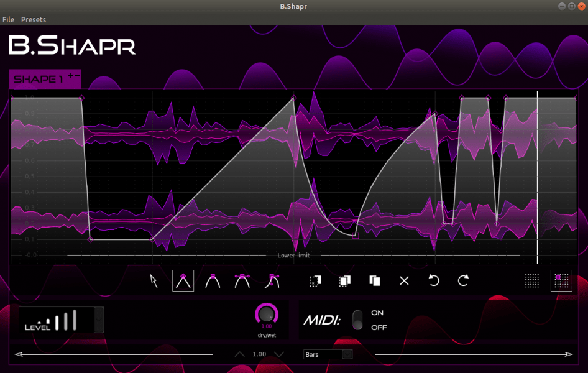Screen dimensions: 588x373
Task: Toggle the MIDI on/off switch
Action: pos(357,320)
